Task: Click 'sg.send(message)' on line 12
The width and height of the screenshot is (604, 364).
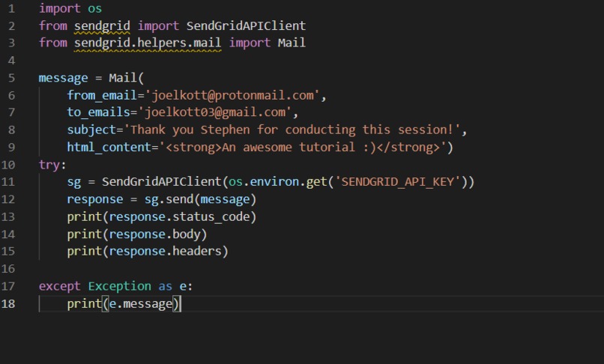Action: (x=200, y=199)
